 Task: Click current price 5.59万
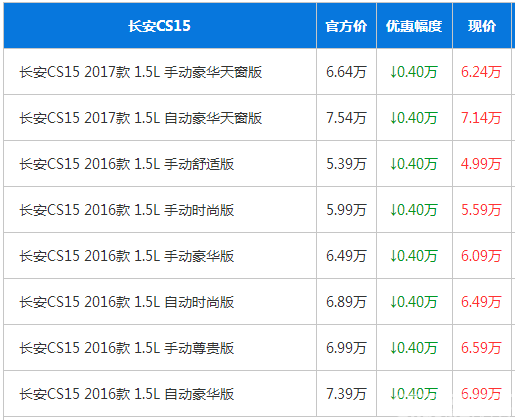pyautogui.click(x=481, y=210)
